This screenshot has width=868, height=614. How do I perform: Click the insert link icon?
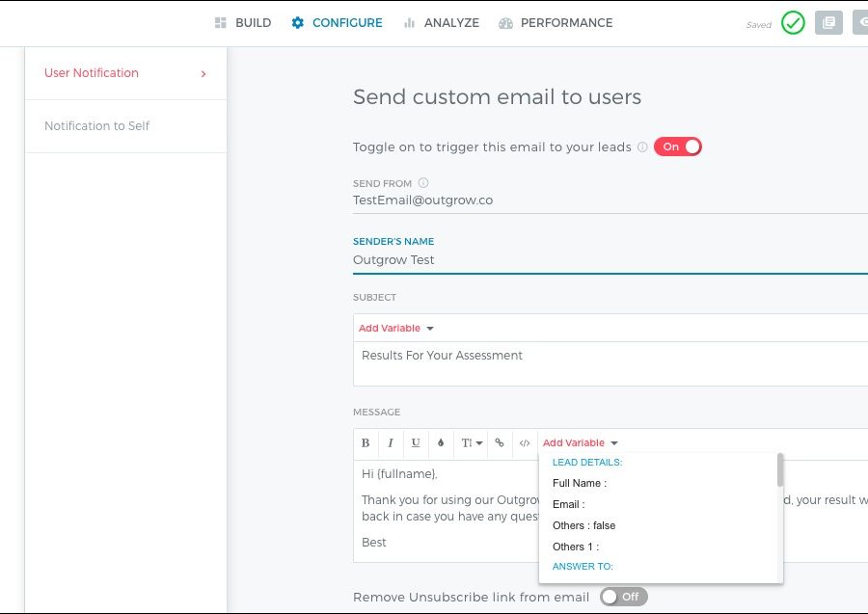point(500,443)
